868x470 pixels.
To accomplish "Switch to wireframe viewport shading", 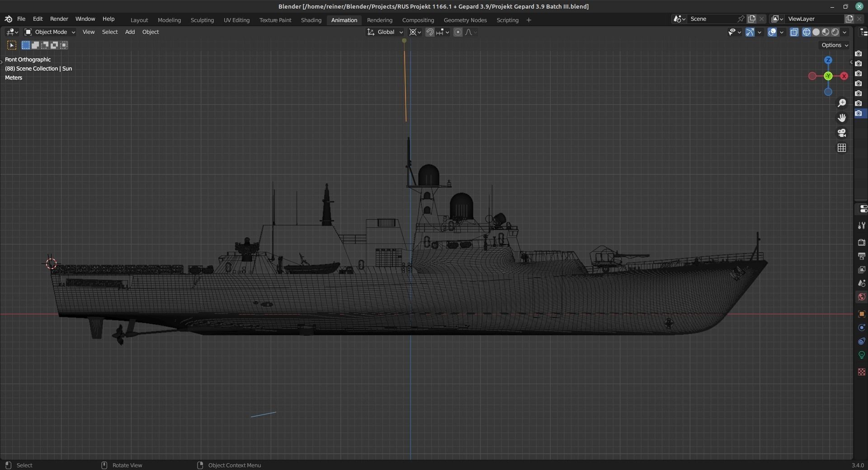I will [x=807, y=32].
